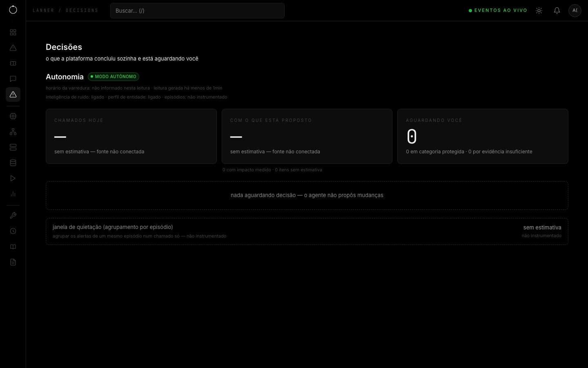The height and width of the screenshot is (368, 588).
Task: Click the LANNER breadcrumb
Action: pyautogui.click(x=43, y=11)
